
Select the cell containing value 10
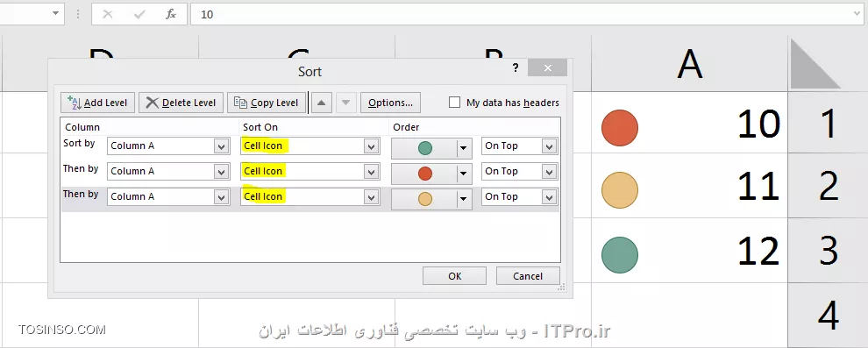point(690,123)
